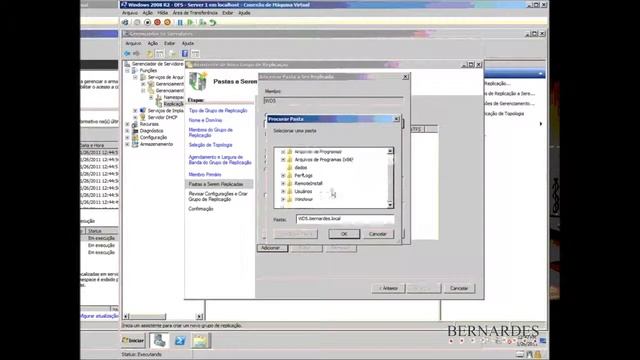The width and height of the screenshot is (640, 360).
Task: Click the green start icon in VM toolbar
Action: click(x=190, y=22)
